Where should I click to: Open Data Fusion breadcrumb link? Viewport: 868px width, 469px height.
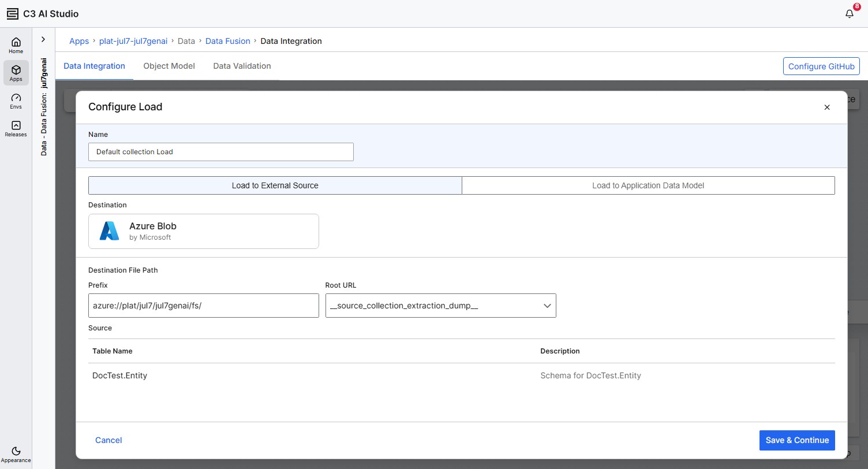click(228, 41)
